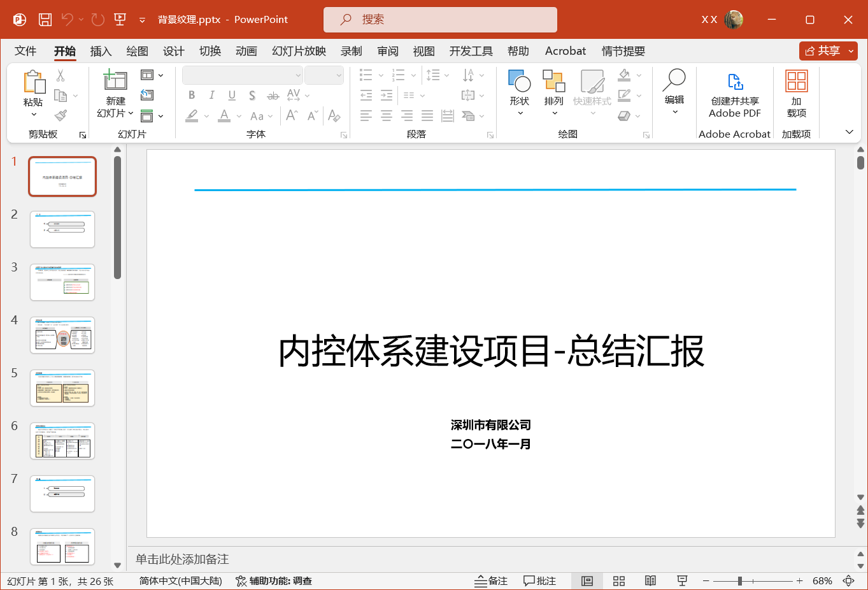
Task: Open the font name dropdown
Action: 298,75
